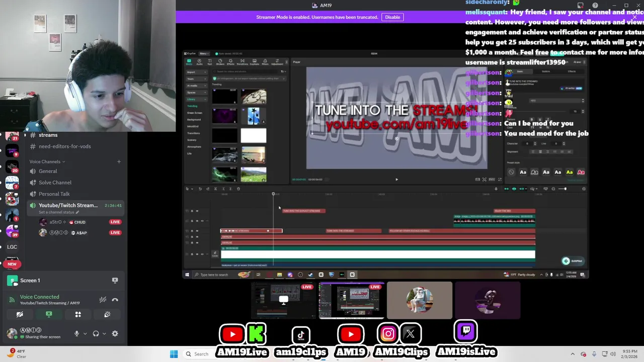Switch to the Text tab in CapCut
The width and height of the screenshot is (644, 362).
click(210, 62)
